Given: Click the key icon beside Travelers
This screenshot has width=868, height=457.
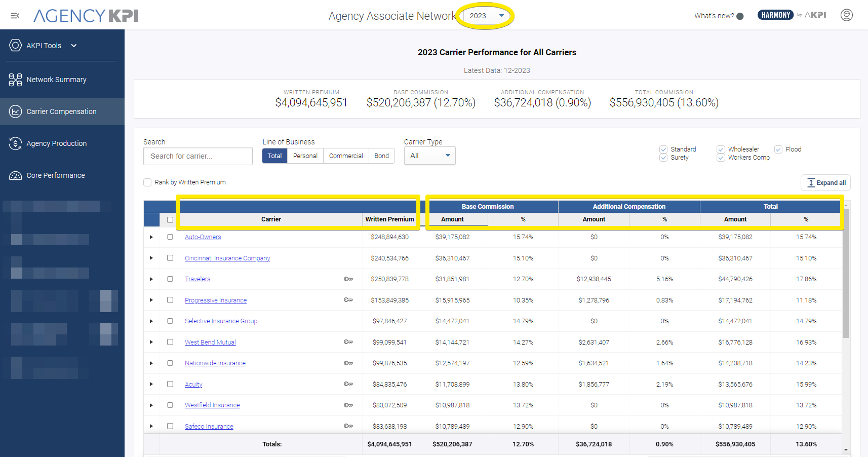Looking at the screenshot, I should [x=348, y=279].
